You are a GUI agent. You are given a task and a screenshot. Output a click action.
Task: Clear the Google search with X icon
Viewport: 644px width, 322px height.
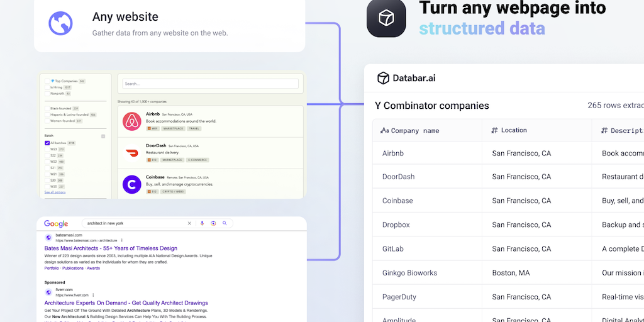click(189, 223)
